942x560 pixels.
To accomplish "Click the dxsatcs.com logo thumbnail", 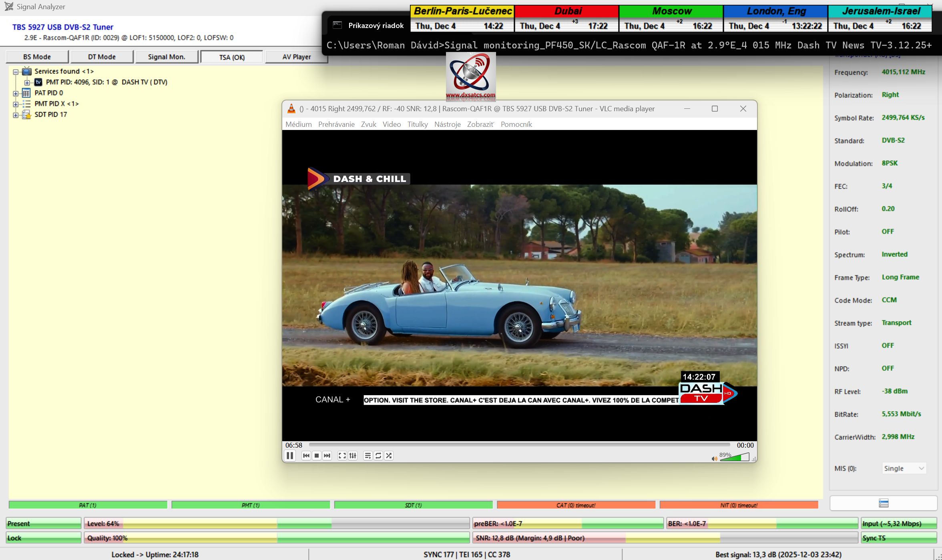I will (471, 76).
